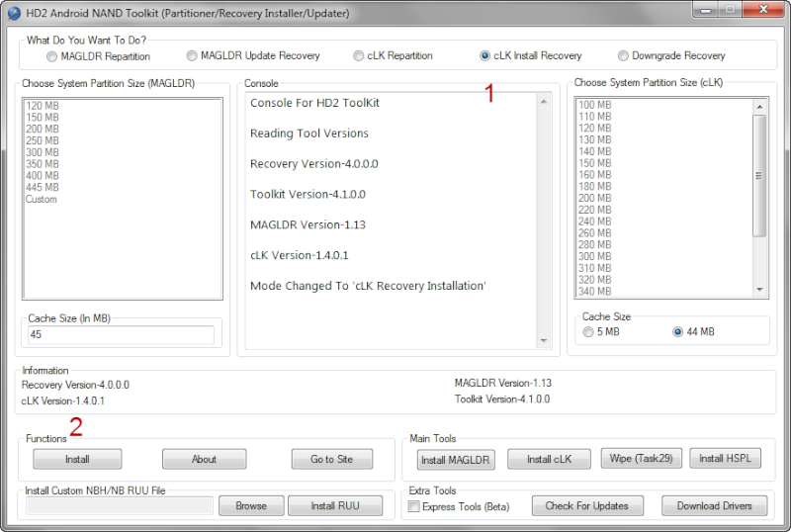Select 320 MB in cLK partition list
The image size is (791, 532).
(x=595, y=280)
